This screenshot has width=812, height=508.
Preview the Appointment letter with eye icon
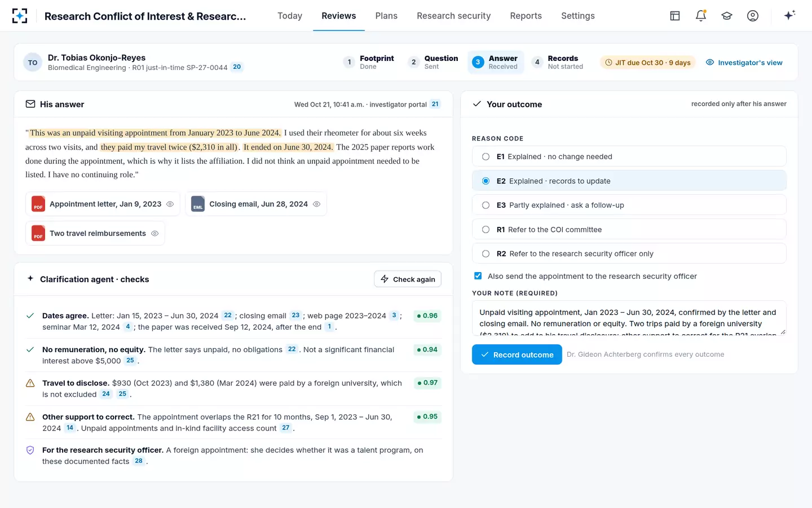pos(170,204)
